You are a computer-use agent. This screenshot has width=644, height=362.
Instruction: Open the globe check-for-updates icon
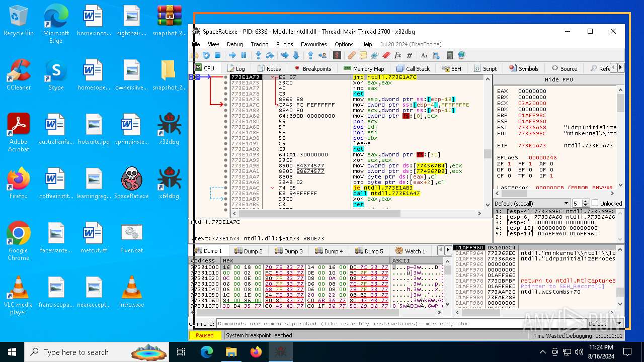(462, 55)
